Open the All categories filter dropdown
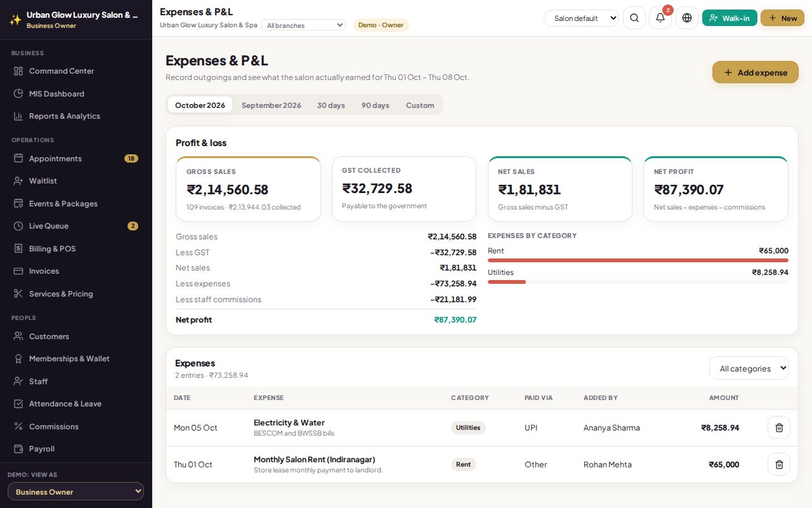The width and height of the screenshot is (812, 508). click(749, 368)
